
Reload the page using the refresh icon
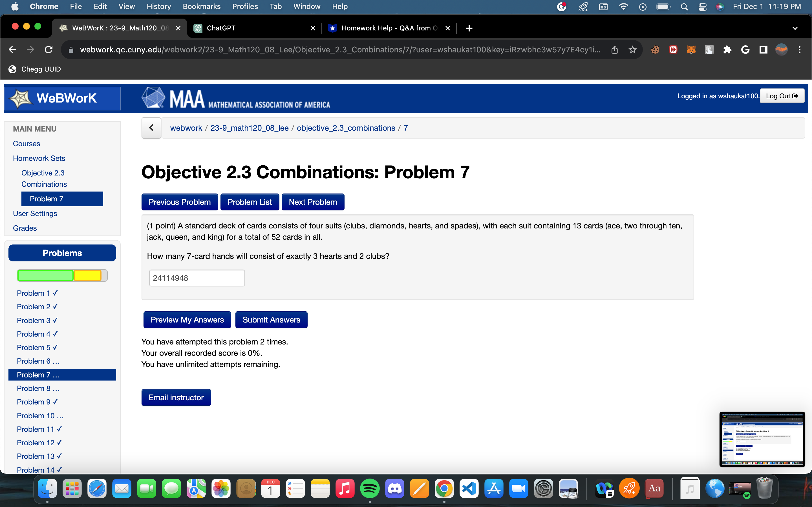click(49, 49)
